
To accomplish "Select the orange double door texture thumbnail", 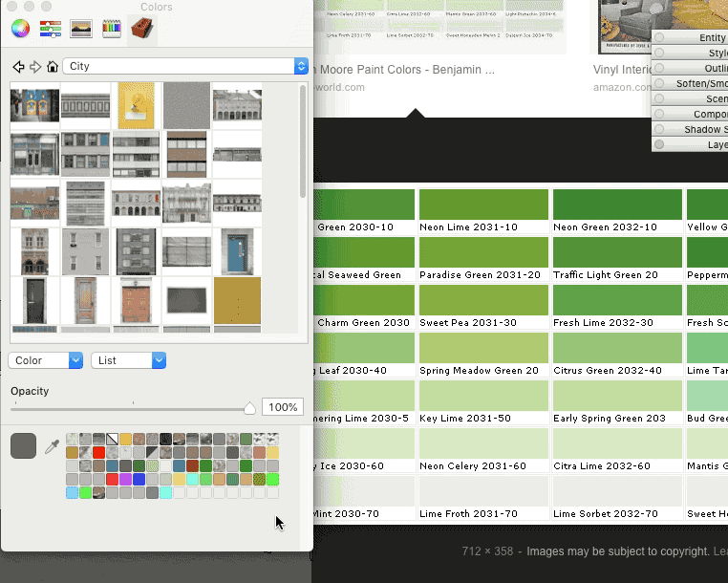I will pyautogui.click(x=136, y=300).
